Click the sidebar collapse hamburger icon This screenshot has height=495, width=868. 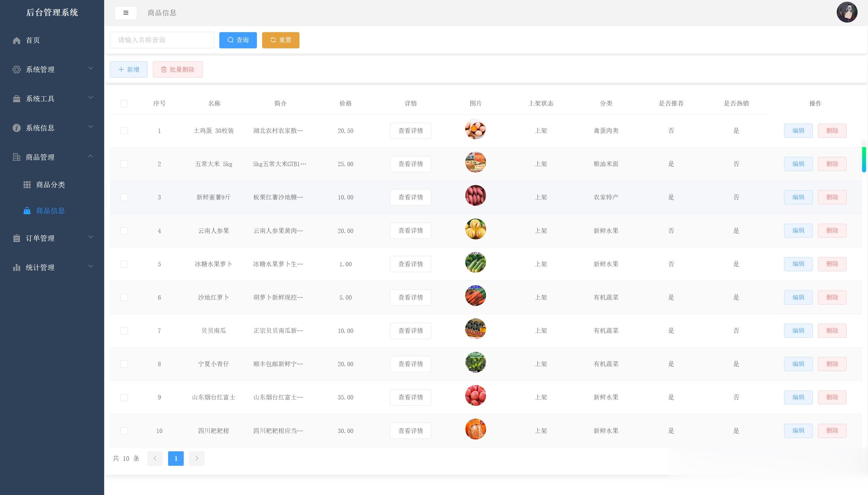point(126,13)
